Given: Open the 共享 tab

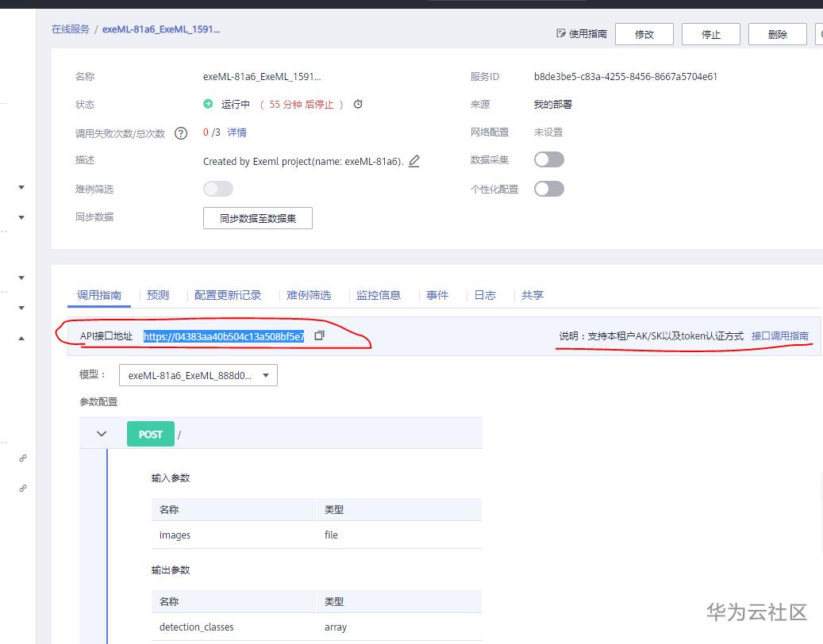Looking at the screenshot, I should coord(533,295).
